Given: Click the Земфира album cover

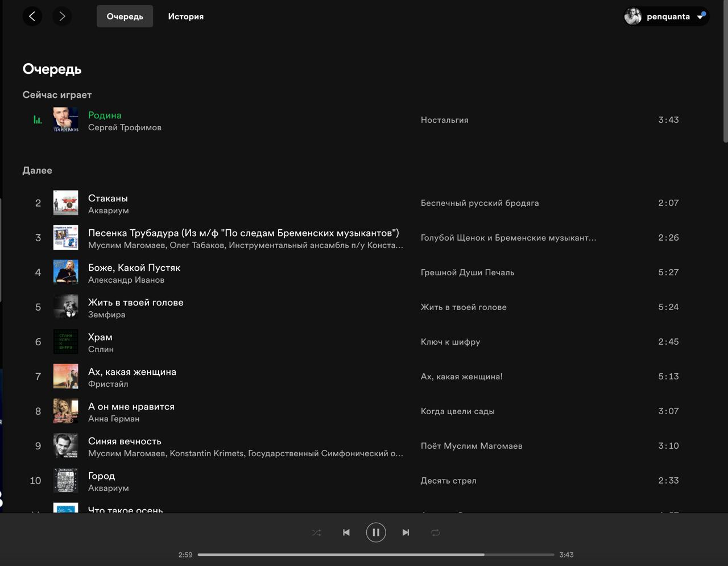Looking at the screenshot, I should tap(66, 307).
